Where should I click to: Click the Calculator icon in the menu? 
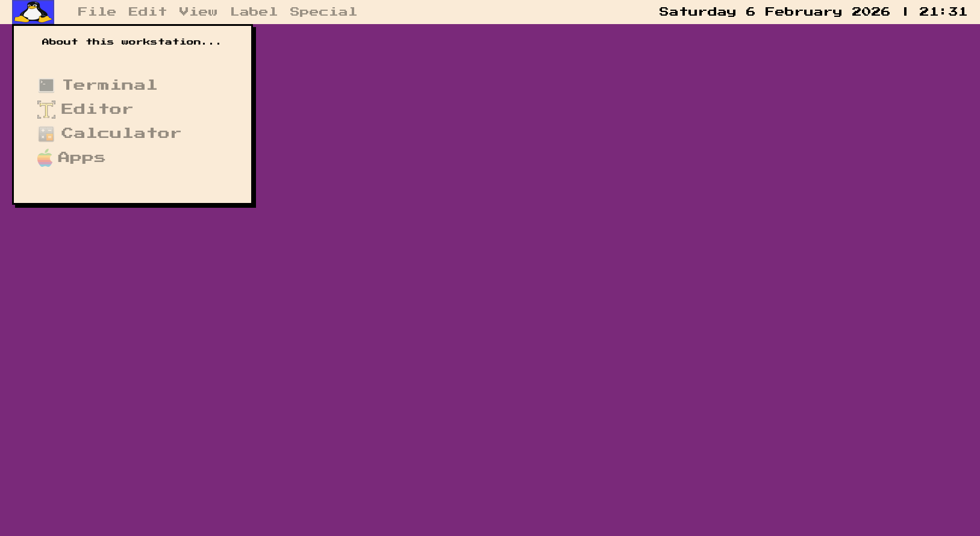pyautogui.click(x=46, y=134)
